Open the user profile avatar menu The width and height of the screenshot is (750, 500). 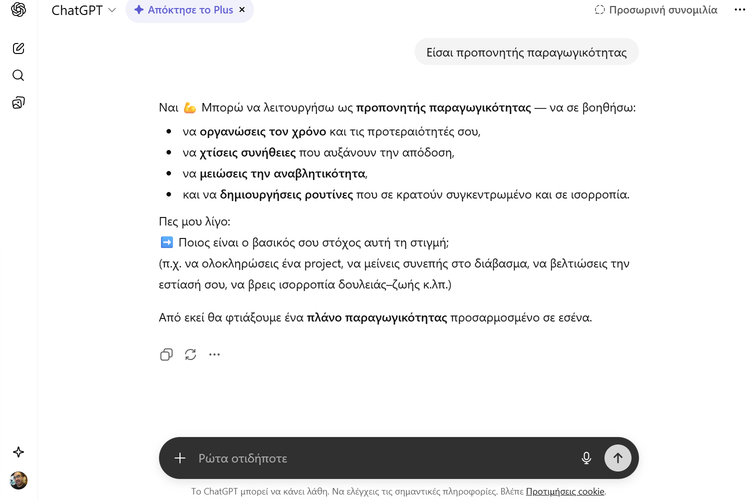click(x=18, y=480)
